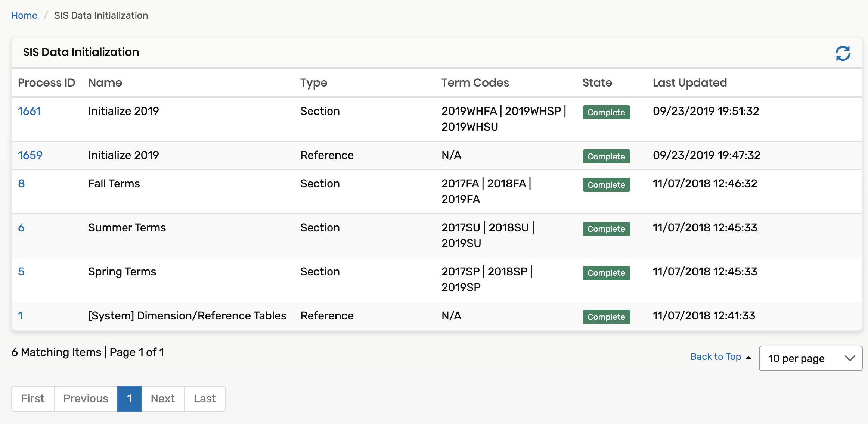
Task: Open process ID 1661 link
Action: (29, 111)
